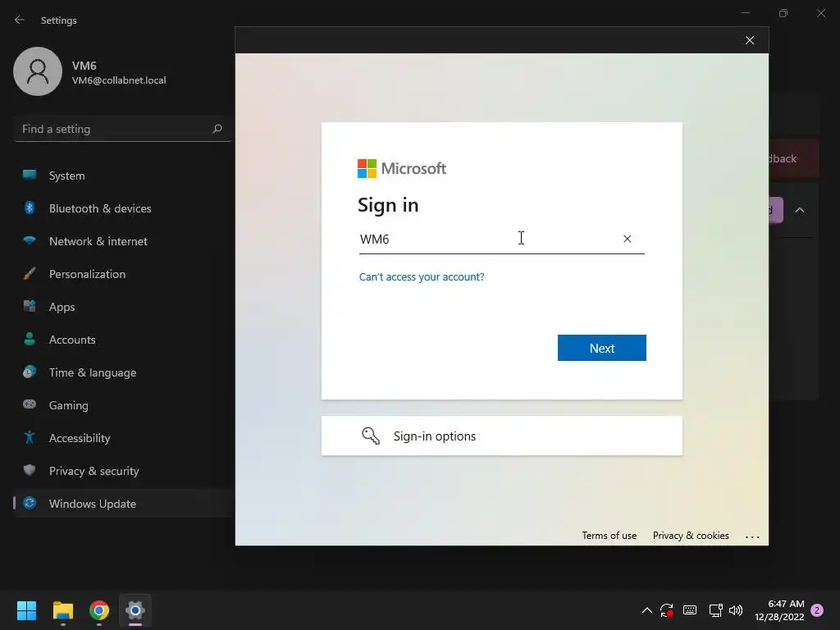Viewport: 840px width, 630px height.
Task: Collapse the section chevron behind dialog
Action: click(x=799, y=210)
